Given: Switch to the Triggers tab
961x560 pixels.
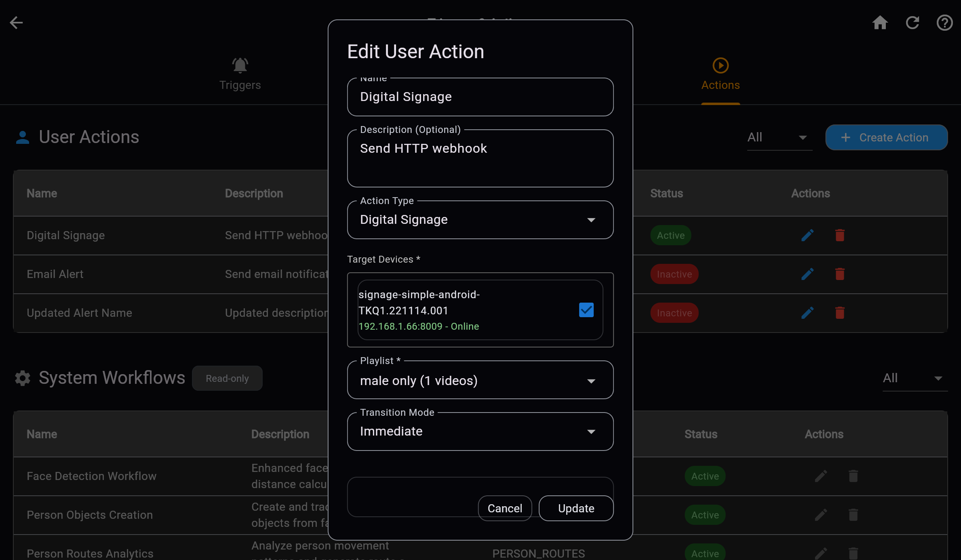Looking at the screenshot, I should point(240,75).
